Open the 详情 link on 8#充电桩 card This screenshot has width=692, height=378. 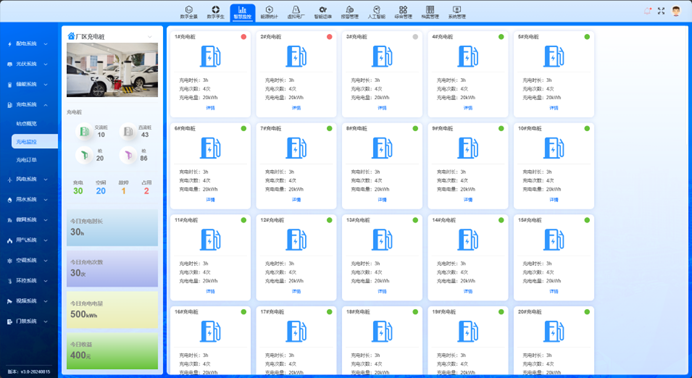point(382,200)
